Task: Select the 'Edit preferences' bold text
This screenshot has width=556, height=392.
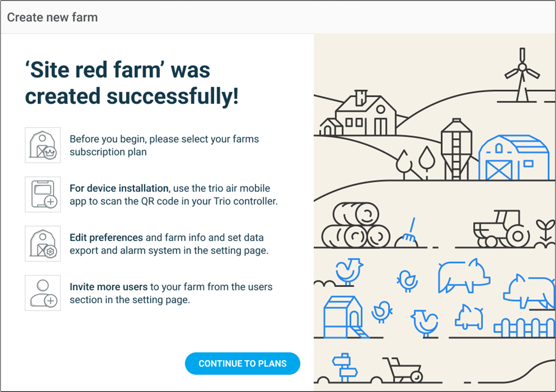Action: coord(106,238)
